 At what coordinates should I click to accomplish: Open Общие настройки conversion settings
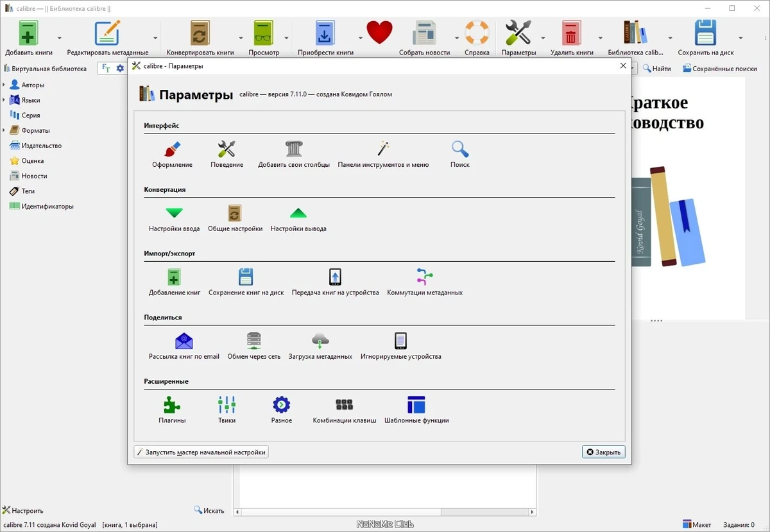[x=235, y=219]
